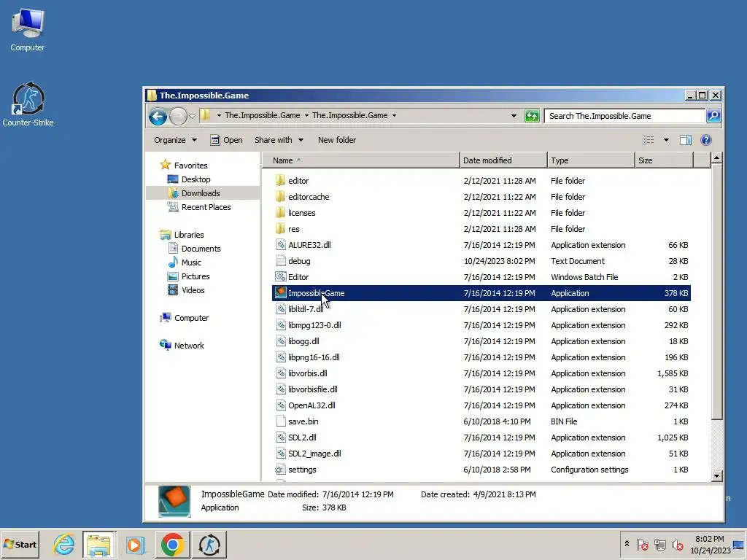Open the Organize dropdown menu
This screenshot has height=560, width=747.
click(175, 140)
